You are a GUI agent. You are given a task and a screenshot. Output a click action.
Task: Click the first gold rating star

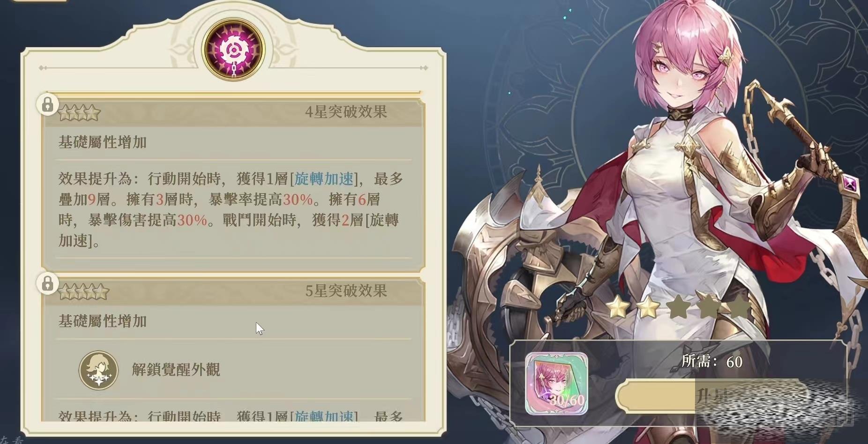[617, 308]
